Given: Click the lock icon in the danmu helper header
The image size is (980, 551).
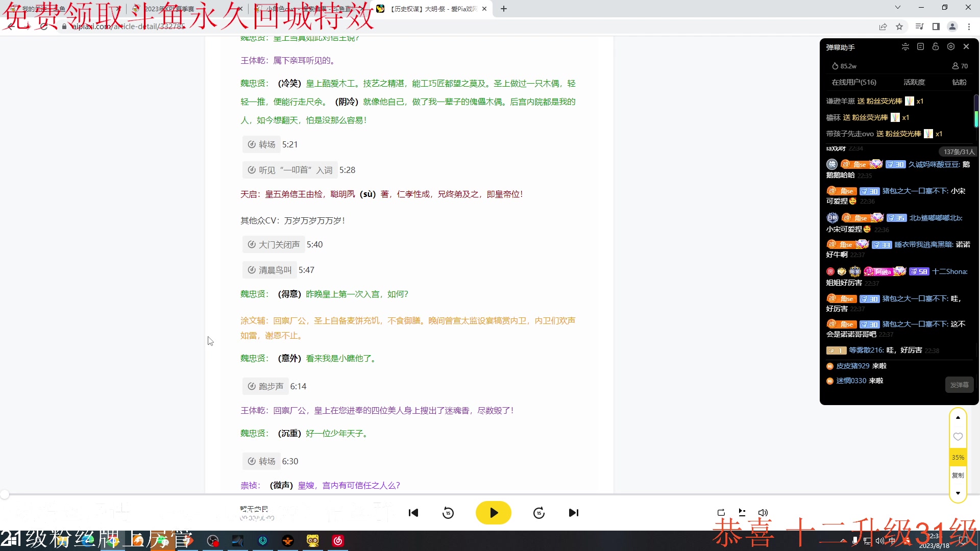Looking at the screenshot, I should point(936,46).
